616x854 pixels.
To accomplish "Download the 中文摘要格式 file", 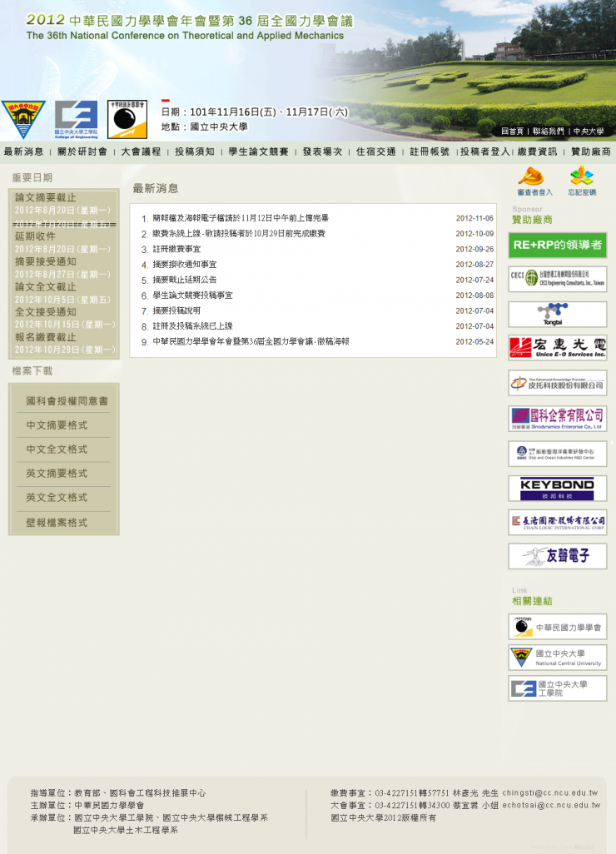I will [x=57, y=425].
